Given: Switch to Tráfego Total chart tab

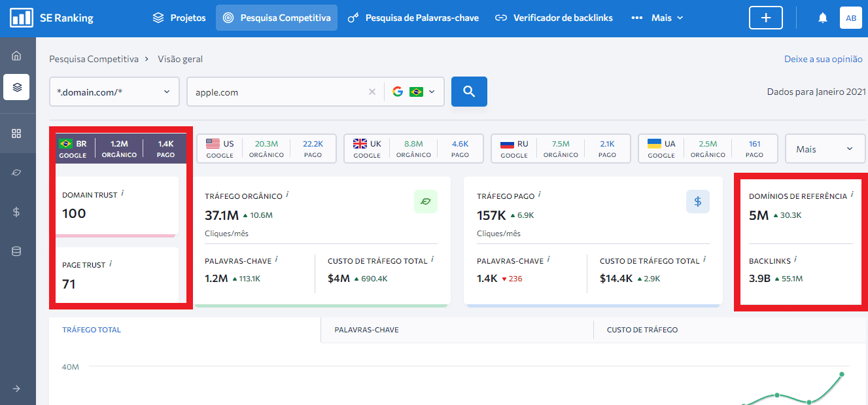Looking at the screenshot, I should pos(92,330).
